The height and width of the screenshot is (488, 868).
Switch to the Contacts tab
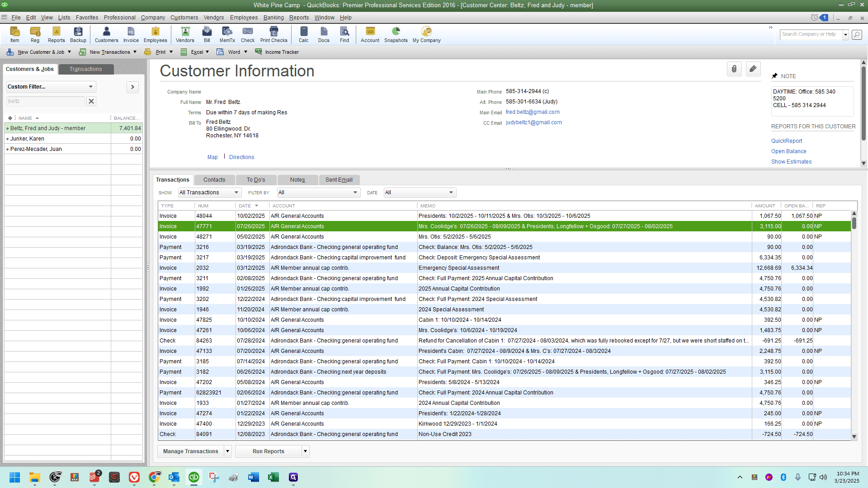pyautogui.click(x=214, y=180)
